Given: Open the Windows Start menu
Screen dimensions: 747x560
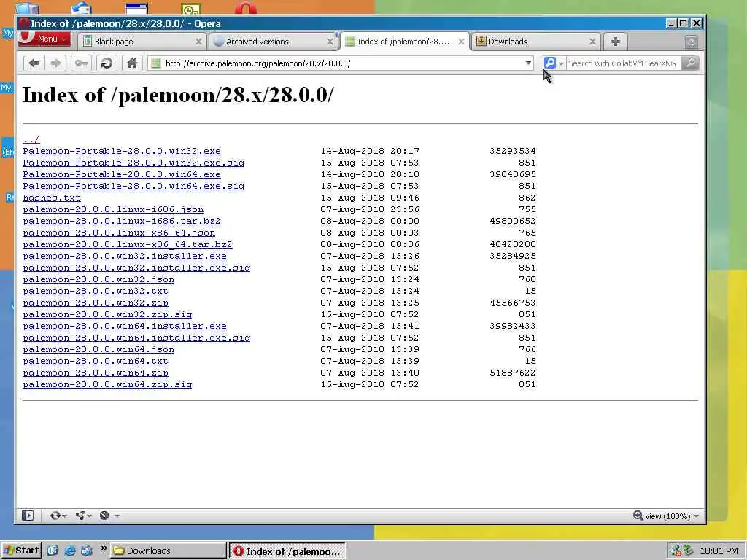Looking at the screenshot, I should [21, 551].
